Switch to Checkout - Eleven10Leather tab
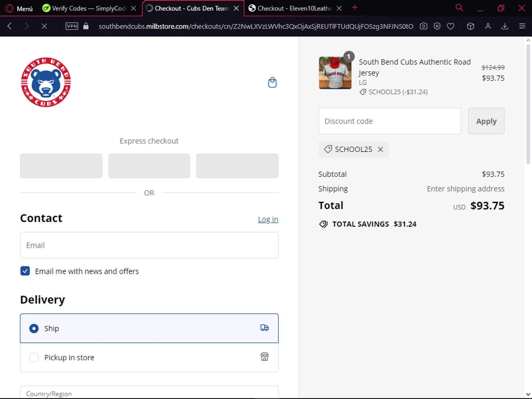 pos(291,8)
